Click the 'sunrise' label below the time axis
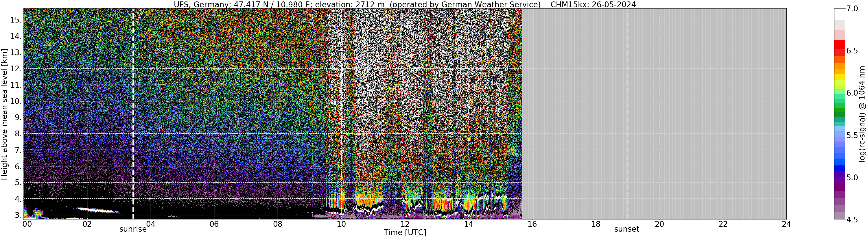 [133, 229]
